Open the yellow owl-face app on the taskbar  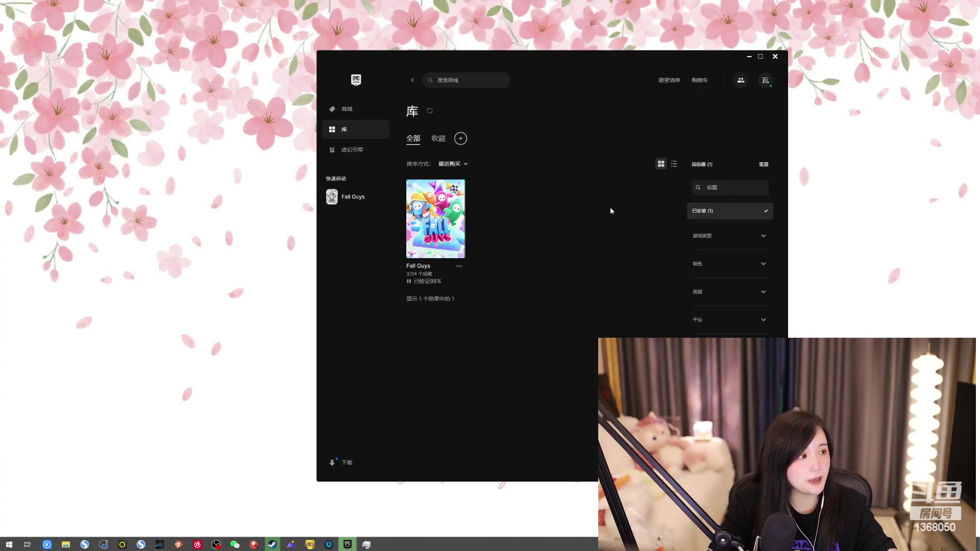(310, 544)
